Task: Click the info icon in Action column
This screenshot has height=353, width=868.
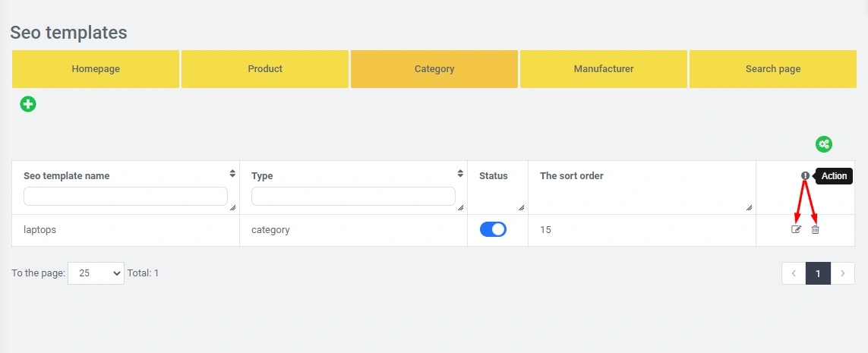Action: pyautogui.click(x=805, y=176)
